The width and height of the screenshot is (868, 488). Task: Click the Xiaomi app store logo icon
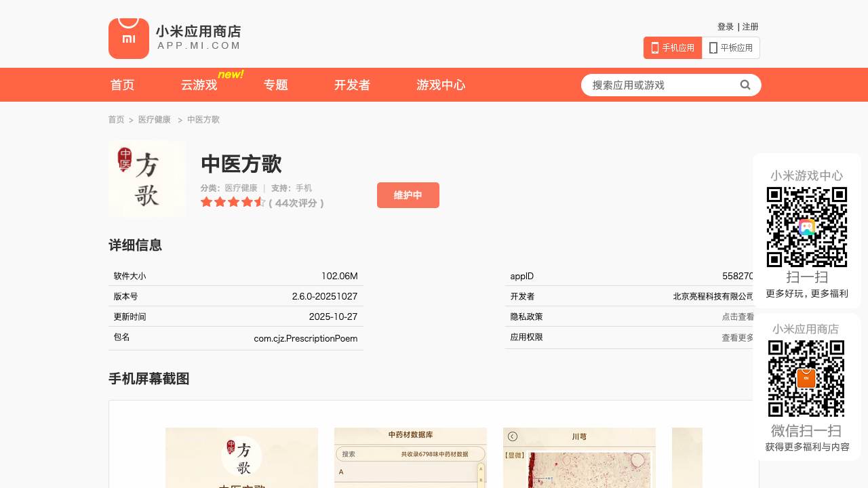(x=129, y=39)
